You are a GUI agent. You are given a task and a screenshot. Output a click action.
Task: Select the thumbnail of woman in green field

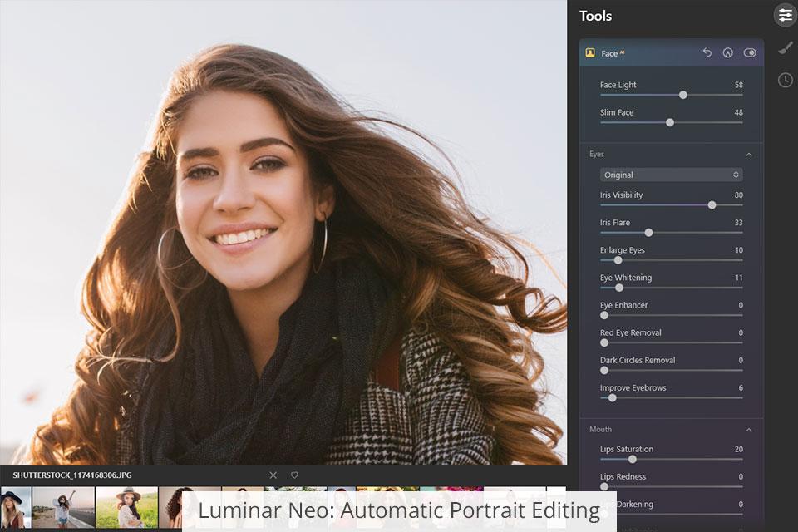point(126,507)
